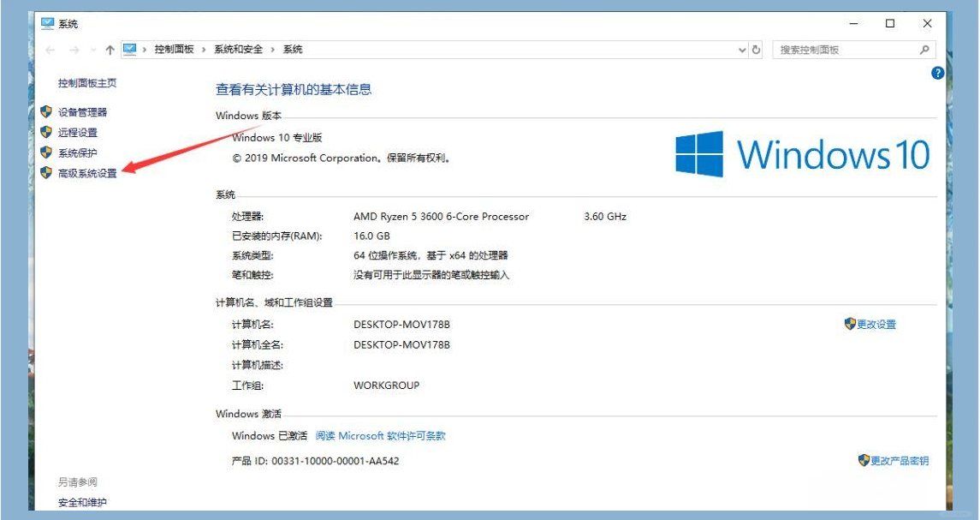Viewport: 980px width, 520px height.
Task: Click the Forward navigation arrow
Action: point(74,50)
